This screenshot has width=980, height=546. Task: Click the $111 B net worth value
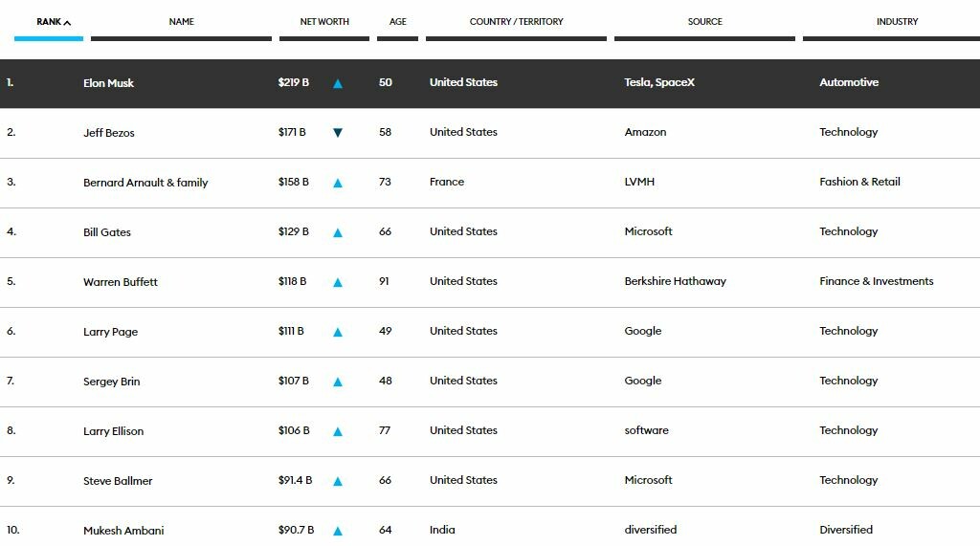[x=291, y=331]
